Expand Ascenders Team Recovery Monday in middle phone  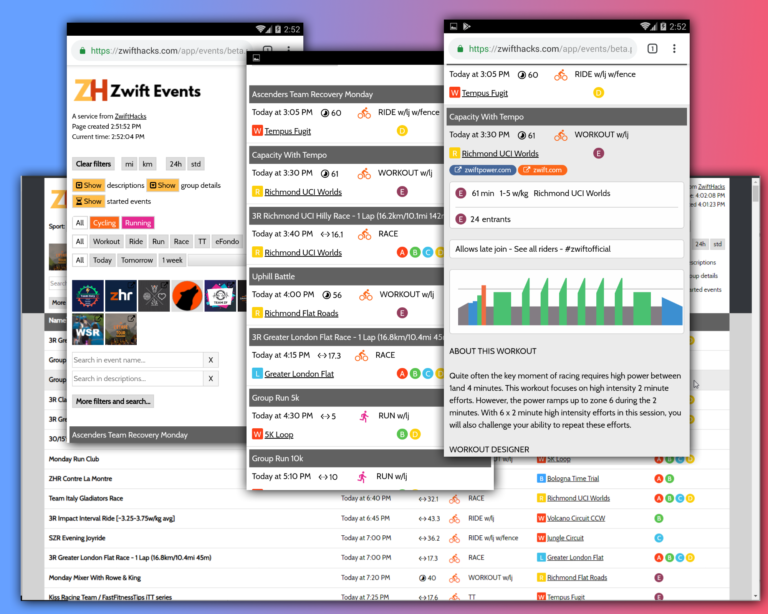point(347,94)
